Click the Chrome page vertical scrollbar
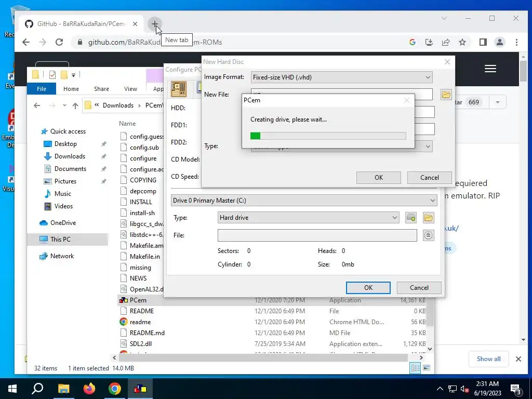The width and height of the screenshot is (532, 399). tap(523, 71)
